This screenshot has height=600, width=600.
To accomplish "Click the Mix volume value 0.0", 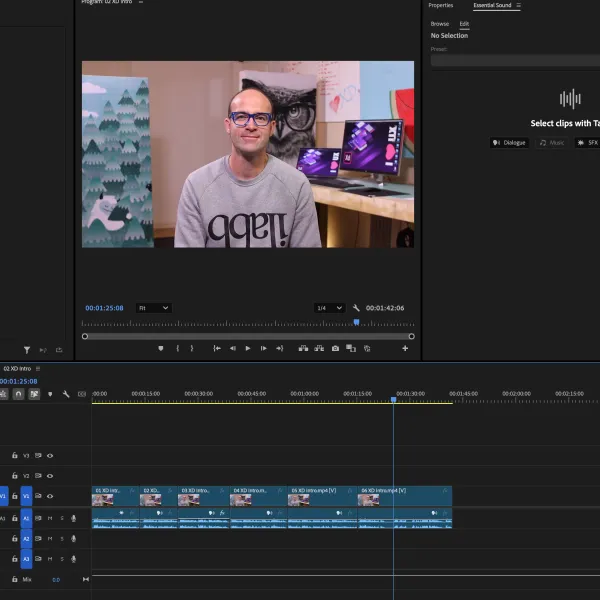I will click(x=56, y=580).
